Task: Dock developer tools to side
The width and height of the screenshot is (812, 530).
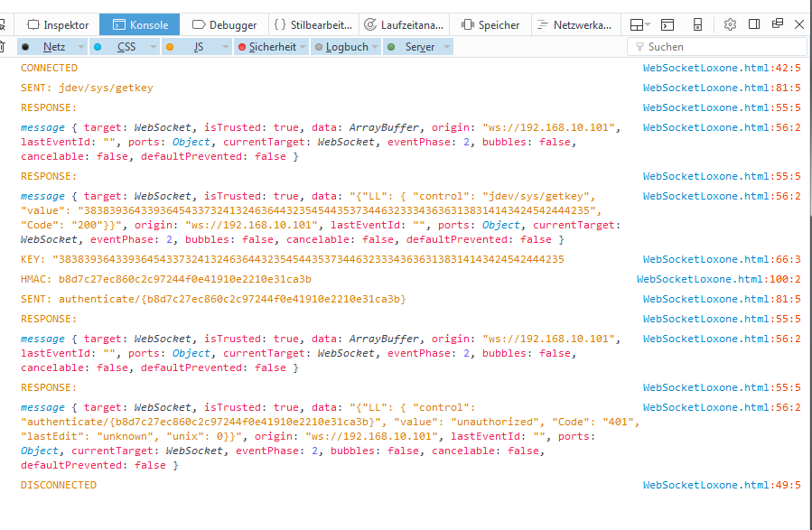Action: coord(753,24)
